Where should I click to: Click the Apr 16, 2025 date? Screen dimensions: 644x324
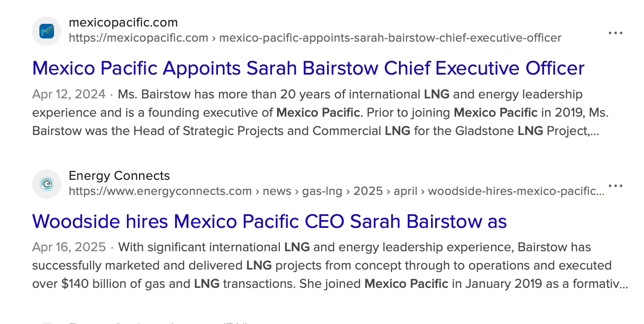[x=69, y=248]
